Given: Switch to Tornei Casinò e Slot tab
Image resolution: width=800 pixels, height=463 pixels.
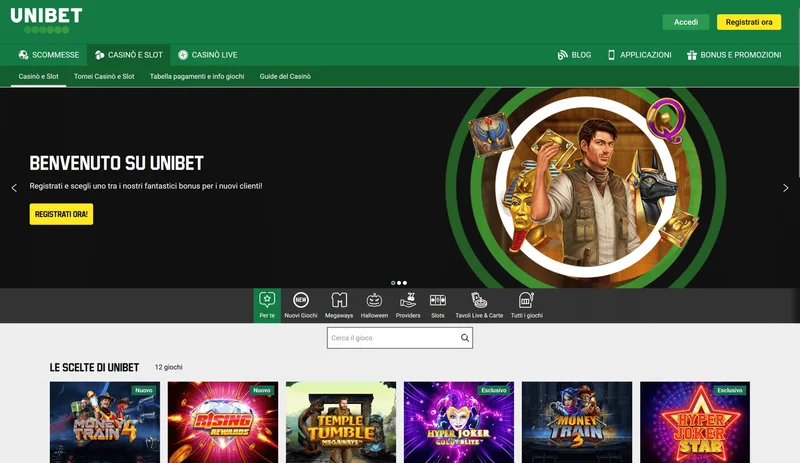Looking at the screenshot, I should tap(104, 77).
